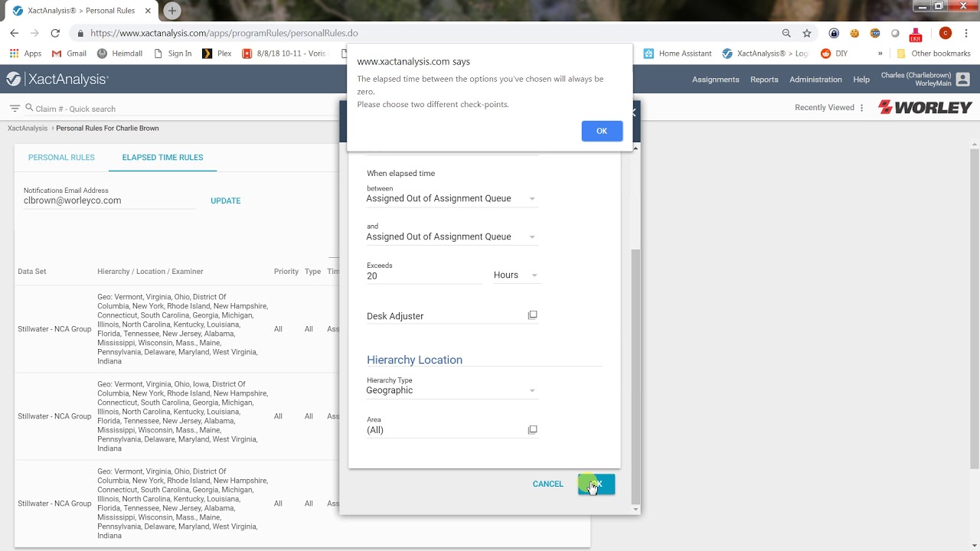The height and width of the screenshot is (551, 980).
Task: Open the Area (All) selection popup icon
Action: [532, 429]
